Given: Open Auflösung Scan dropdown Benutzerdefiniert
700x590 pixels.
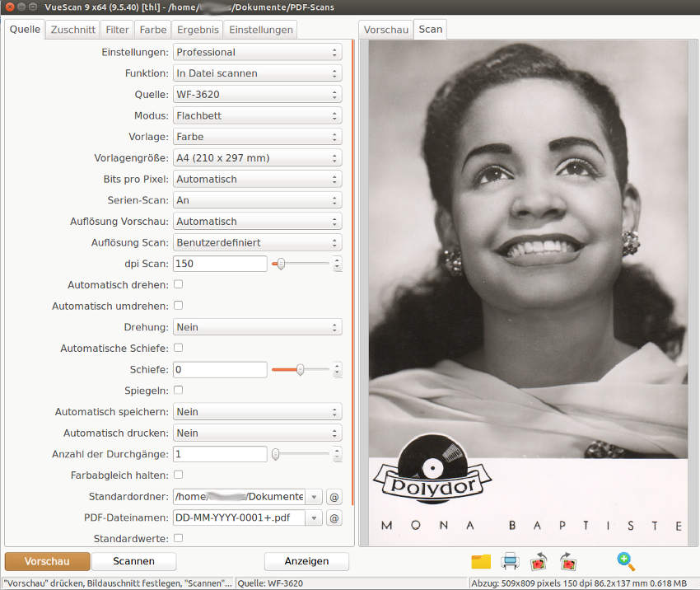Looking at the screenshot, I should [x=257, y=242].
